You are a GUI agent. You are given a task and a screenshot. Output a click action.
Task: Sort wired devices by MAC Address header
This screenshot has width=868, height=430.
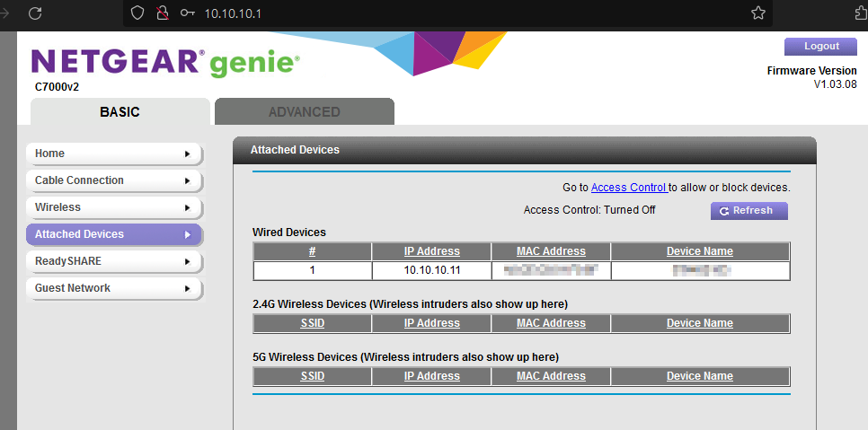click(x=551, y=251)
